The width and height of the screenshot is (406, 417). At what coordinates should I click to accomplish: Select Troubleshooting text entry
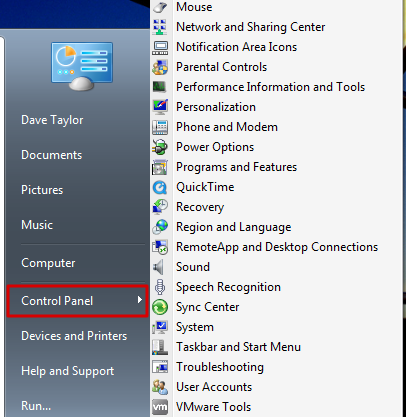220,367
